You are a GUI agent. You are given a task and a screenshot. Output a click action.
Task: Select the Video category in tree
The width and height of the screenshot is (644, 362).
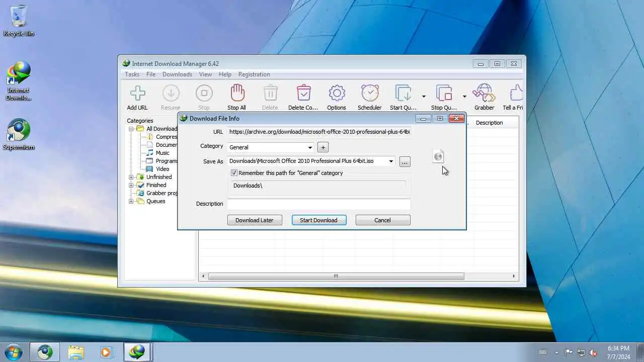(x=163, y=169)
